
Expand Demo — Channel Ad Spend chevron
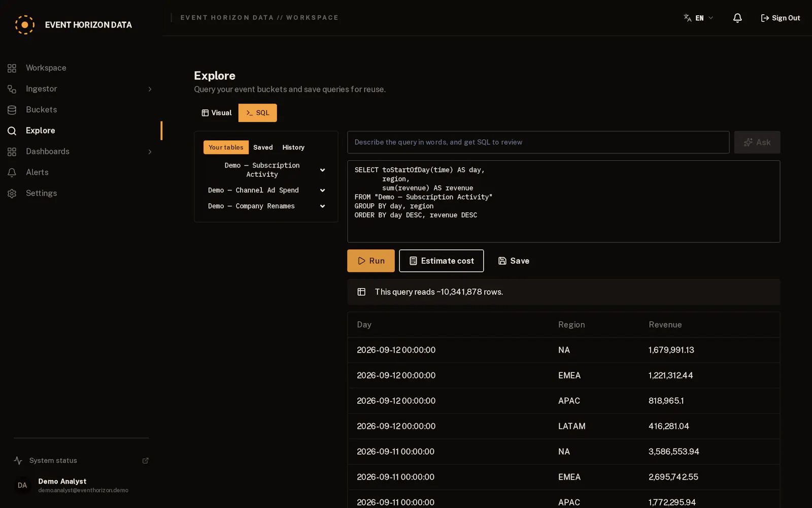(322, 190)
